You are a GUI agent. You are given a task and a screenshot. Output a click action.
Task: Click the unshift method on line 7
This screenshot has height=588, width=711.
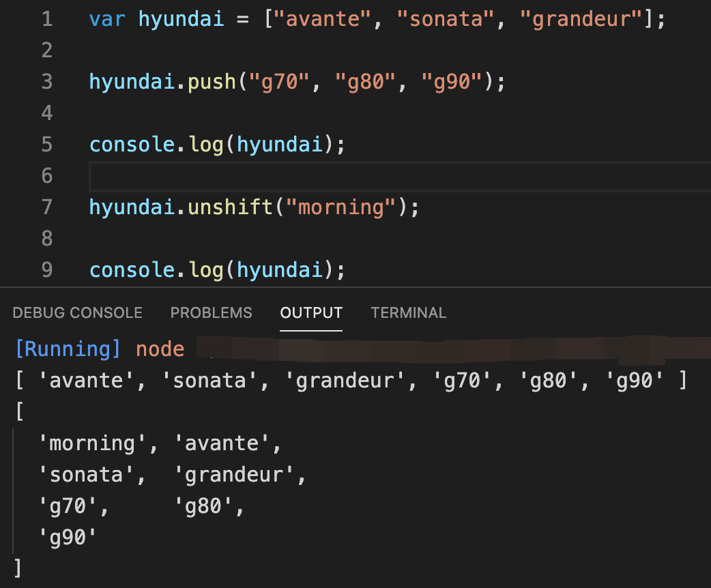point(231,207)
